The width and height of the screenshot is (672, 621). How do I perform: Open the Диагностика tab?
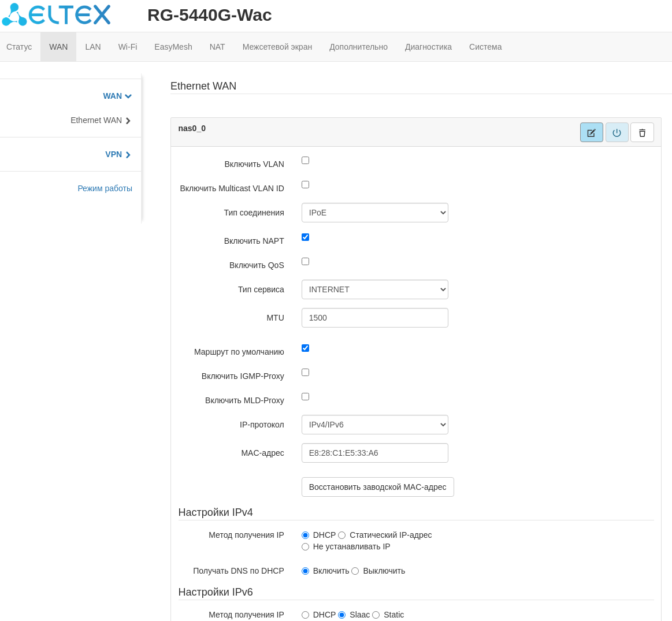pyautogui.click(x=428, y=47)
